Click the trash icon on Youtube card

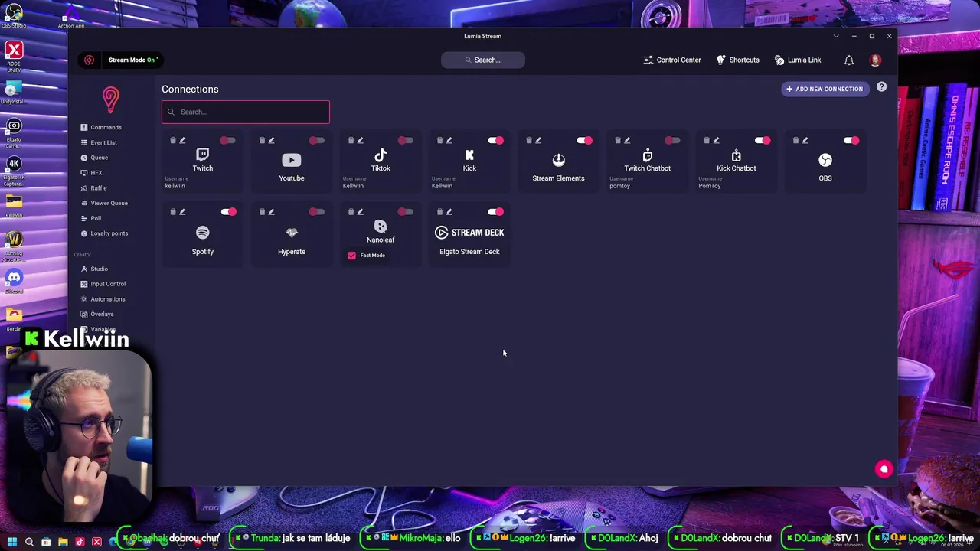point(262,140)
